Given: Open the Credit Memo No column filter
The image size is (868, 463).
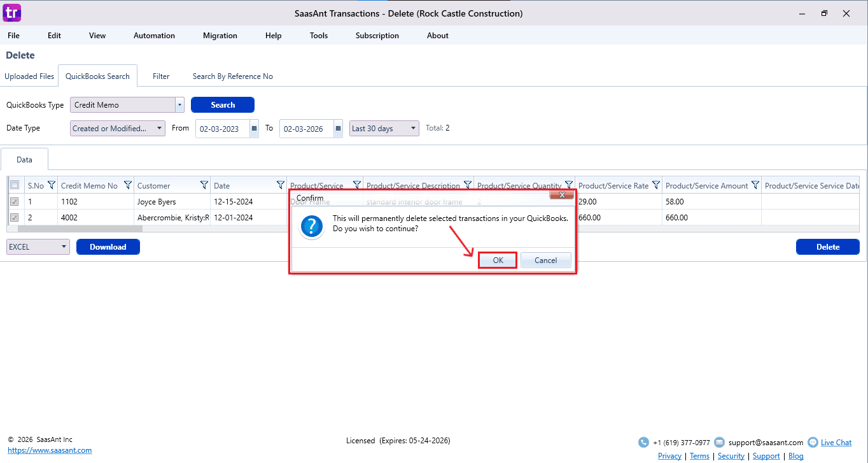Looking at the screenshot, I should 128,185.
